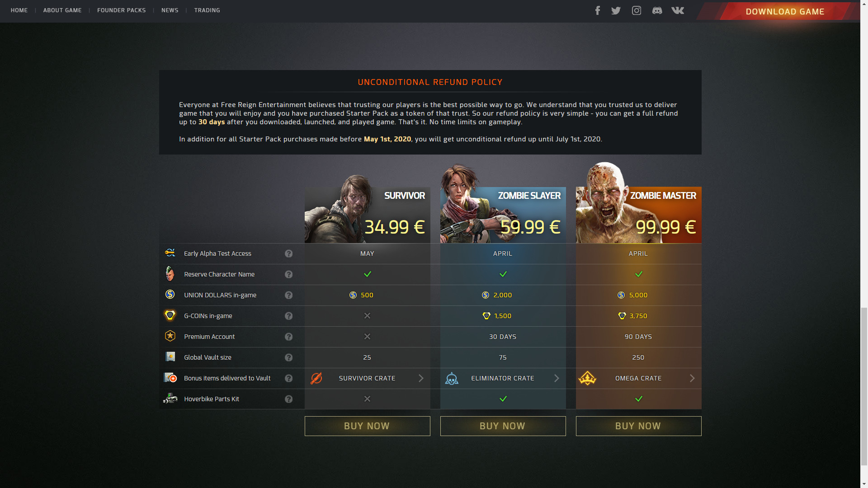
Task: Click the Early Alpha Test Access key icon
Action: pos(170,253)
